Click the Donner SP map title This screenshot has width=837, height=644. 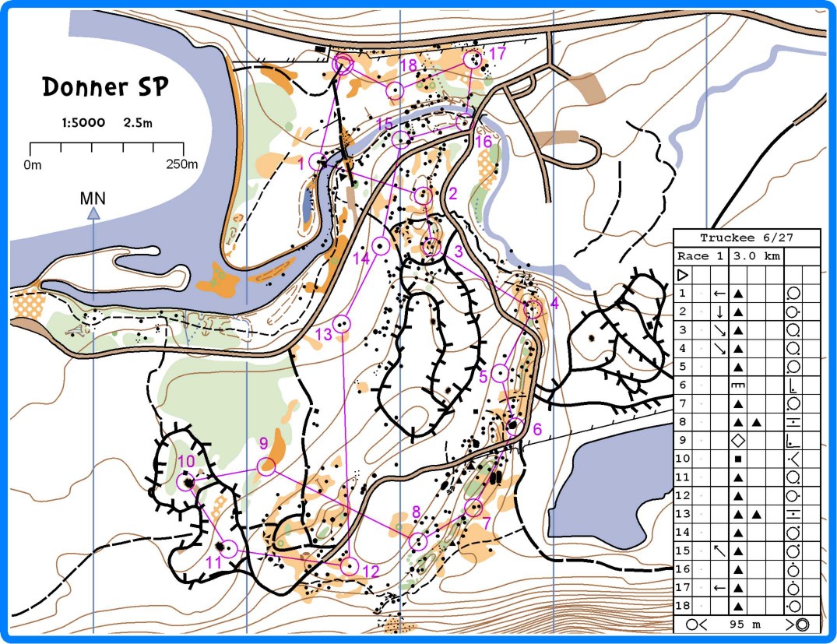click(104, 86)
